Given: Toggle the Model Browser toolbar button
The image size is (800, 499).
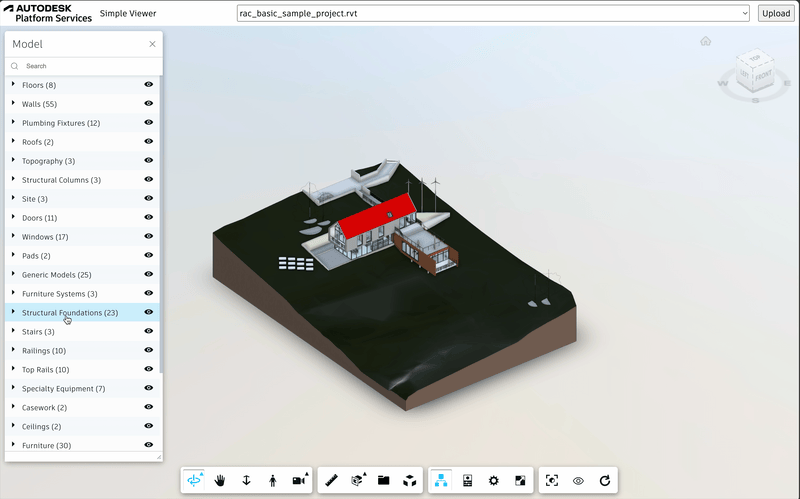Looking at the screenshot, I should pos(440,481).
